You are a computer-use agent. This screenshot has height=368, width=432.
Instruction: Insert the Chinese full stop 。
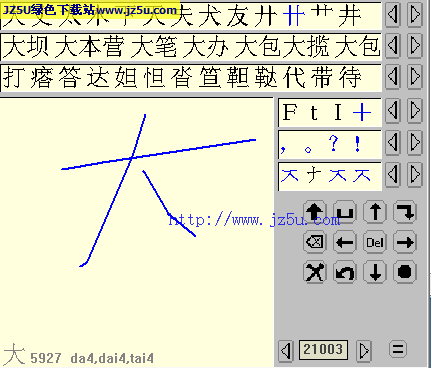pos(308,149)
